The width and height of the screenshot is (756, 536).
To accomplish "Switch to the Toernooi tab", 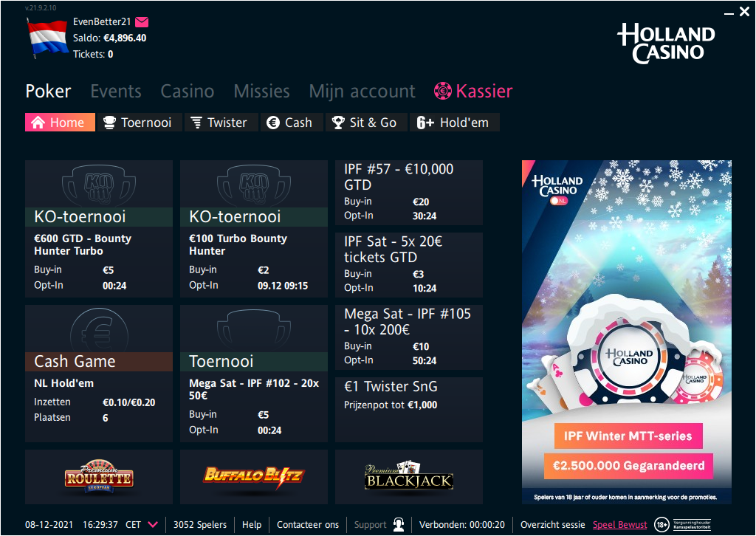I will click(x=137, y=123).
